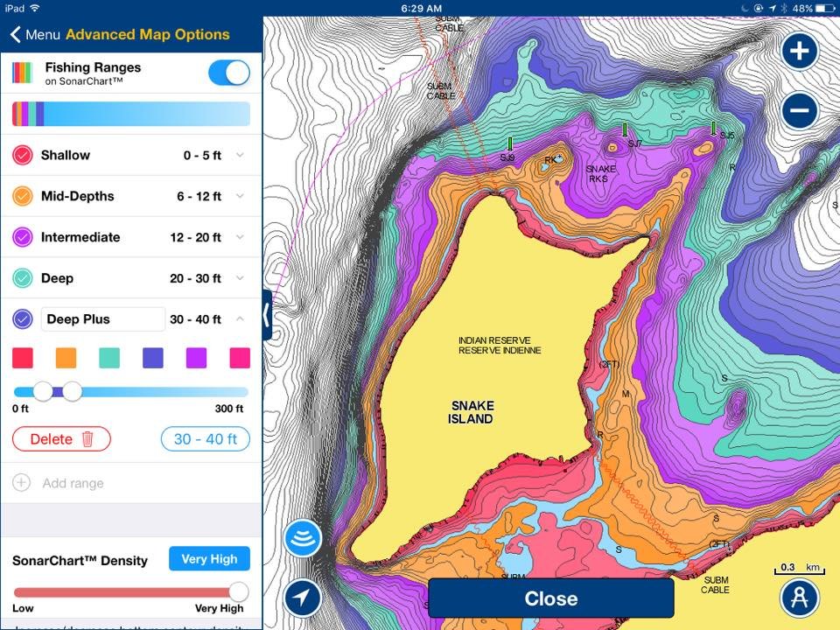The height and width of the screenshot is (630, 840).
Task: Collapse the Deep Plus range details
Action: click(x=240, y=319)
